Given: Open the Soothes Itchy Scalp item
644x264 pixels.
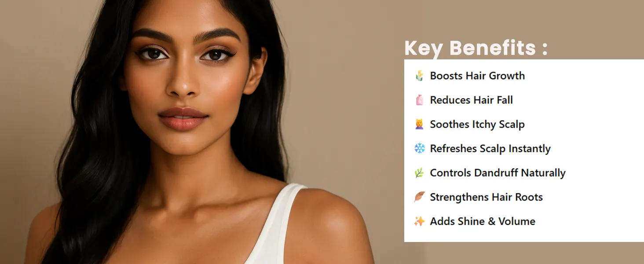Looking at the screenshot, I should 477,125.
